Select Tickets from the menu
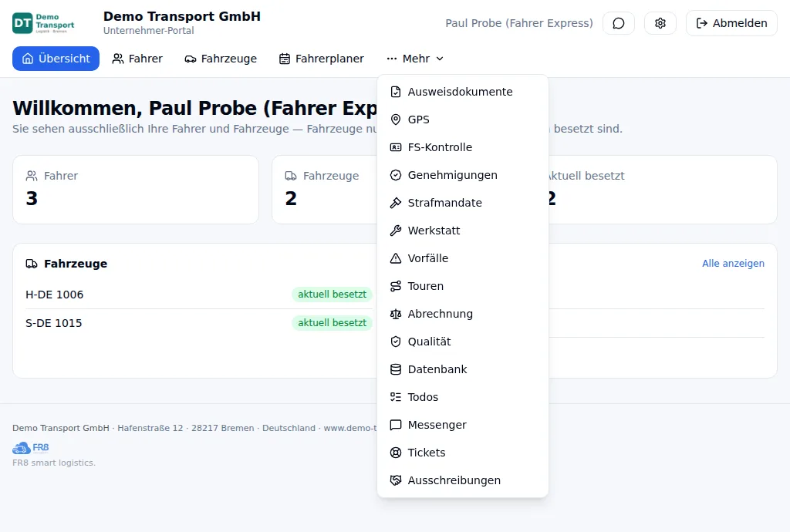Screen dimensions: 790x532 [x=463, y=452]
